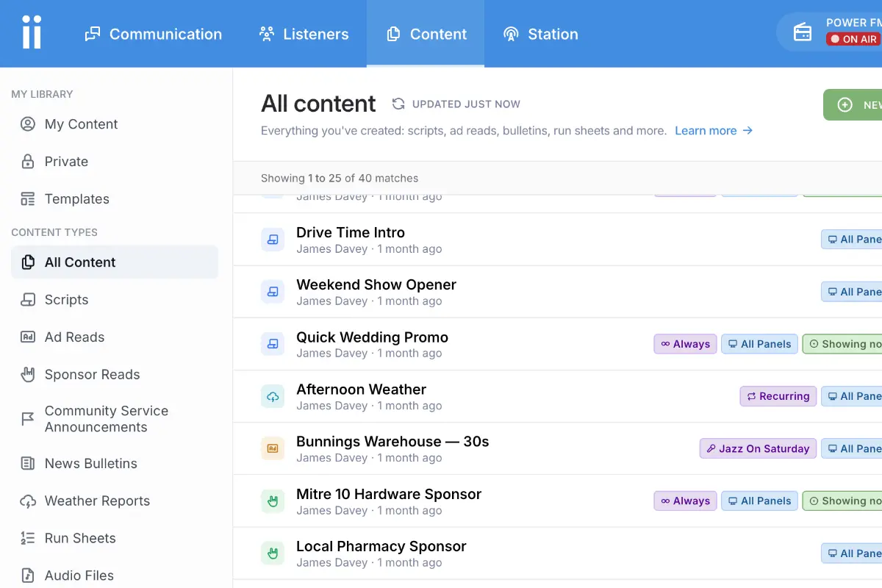Open Community Service Announcements
The height and width of the screenshot is (588, 882).
coord(115,419)
